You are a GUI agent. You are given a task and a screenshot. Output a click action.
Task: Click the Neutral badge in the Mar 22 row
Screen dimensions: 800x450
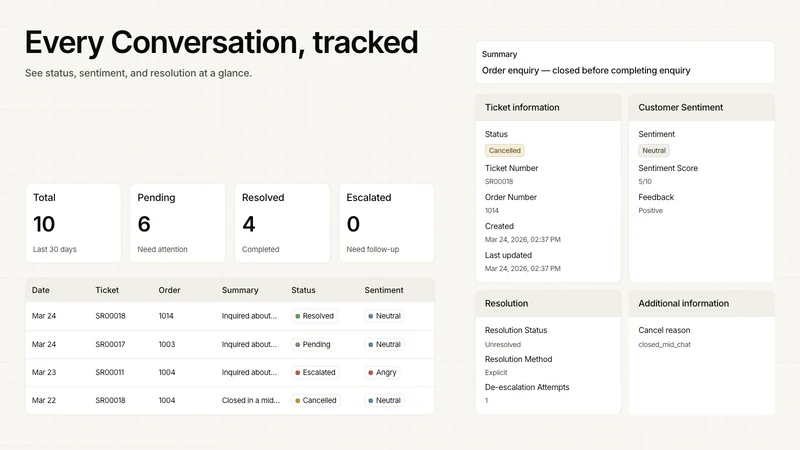pos(384,401)
